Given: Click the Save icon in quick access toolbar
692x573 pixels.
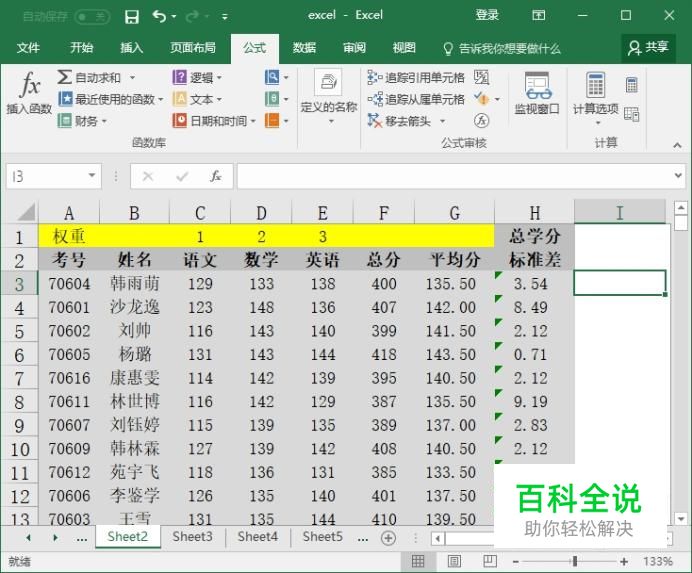Looking at the screenshot, I should tap(132, 16).
